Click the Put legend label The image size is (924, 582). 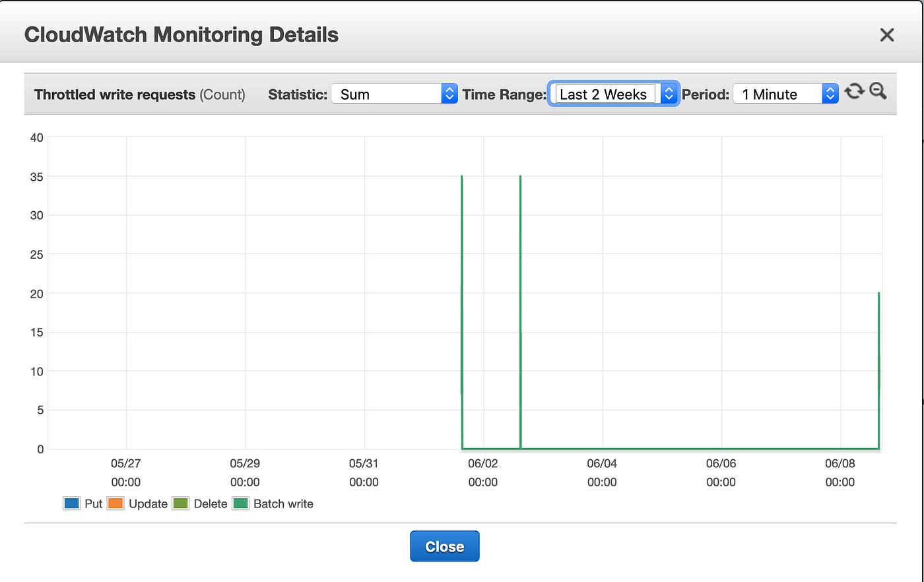94,503
